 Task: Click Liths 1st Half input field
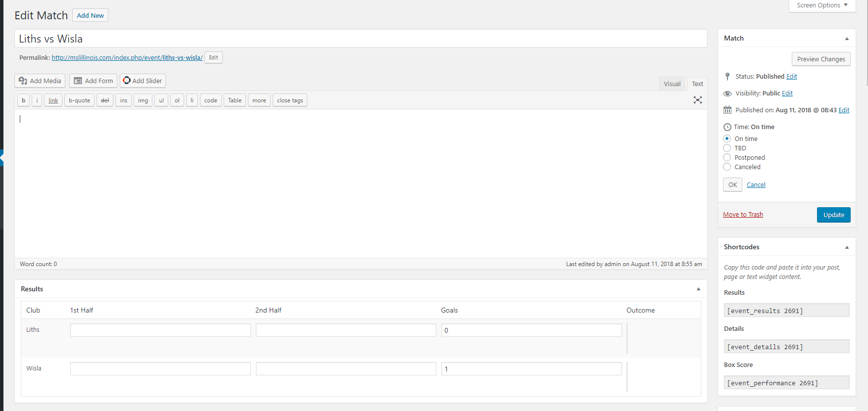pos(160,330)
